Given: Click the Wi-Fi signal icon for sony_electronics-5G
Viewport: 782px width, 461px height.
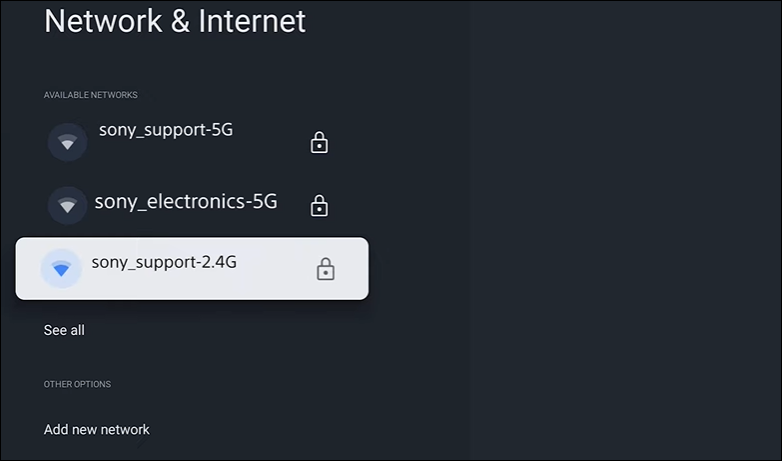Looking at the screenshot, I should (x=67, y=205).
